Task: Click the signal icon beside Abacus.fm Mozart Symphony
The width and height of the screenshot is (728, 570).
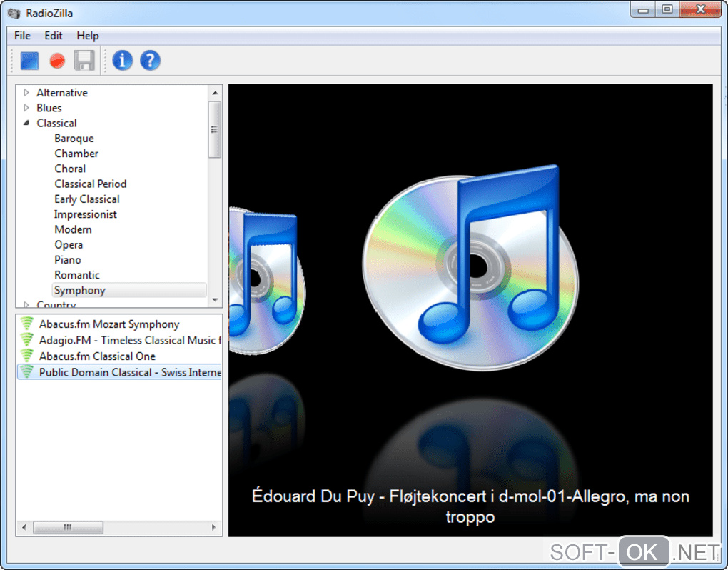Action: [27, 324]
